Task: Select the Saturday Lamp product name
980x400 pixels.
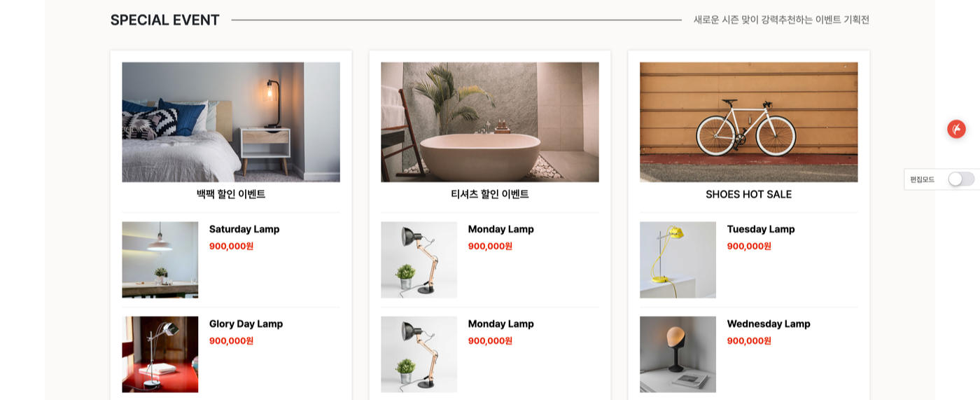Action: pyautogui.click(x=244, y=229)
